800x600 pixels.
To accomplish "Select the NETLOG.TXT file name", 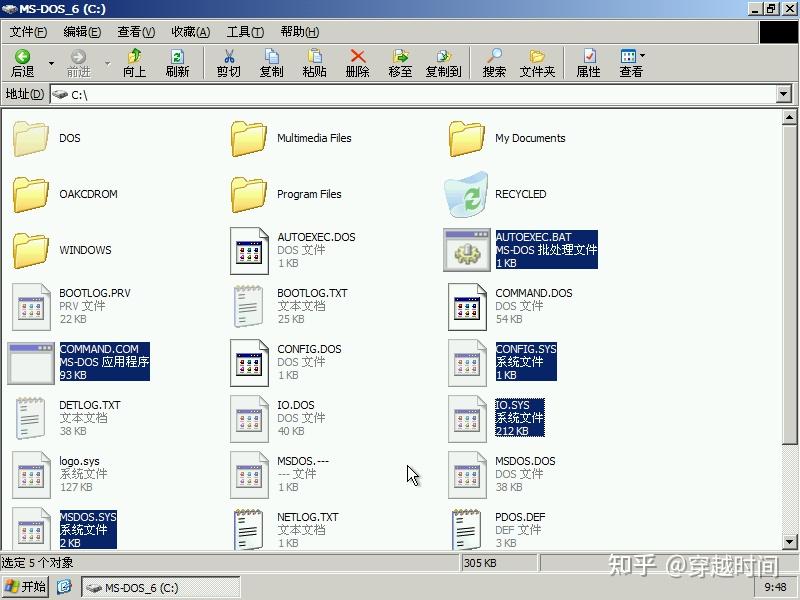I will click(308, 517).
